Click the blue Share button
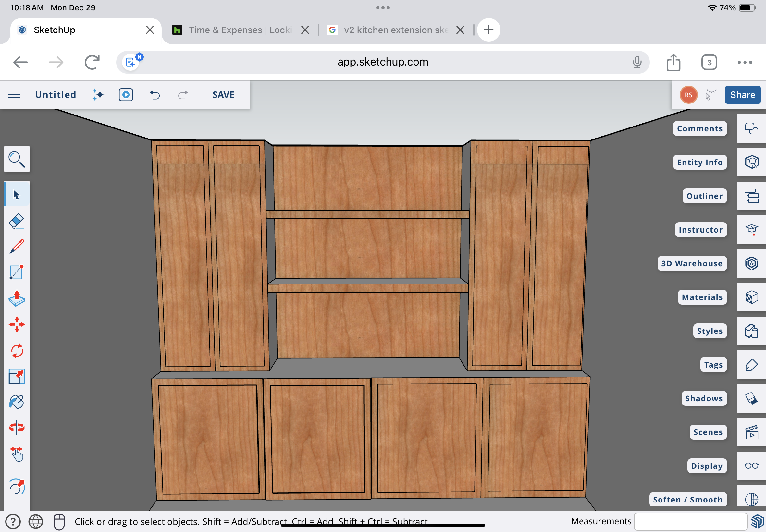Viewport: 766px width, 532px height. 742,95
